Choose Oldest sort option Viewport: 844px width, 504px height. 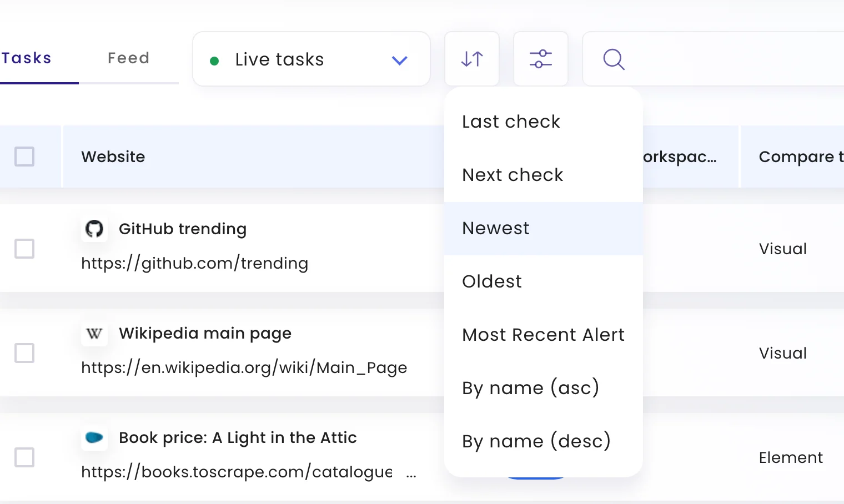tap(544, 281)
